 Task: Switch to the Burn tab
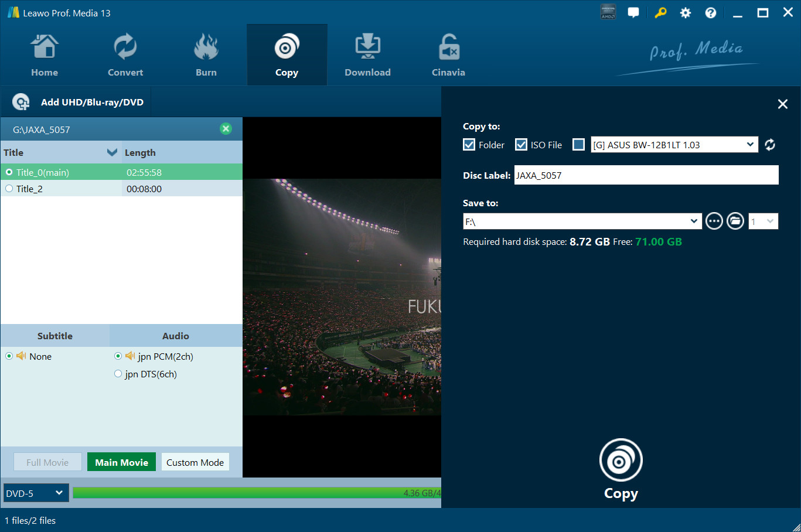click(x=206, y=56)
